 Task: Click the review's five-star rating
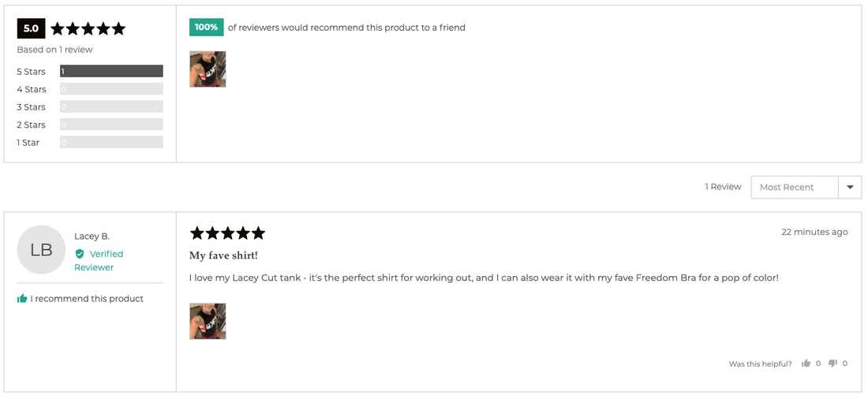[x=227, y=233]
